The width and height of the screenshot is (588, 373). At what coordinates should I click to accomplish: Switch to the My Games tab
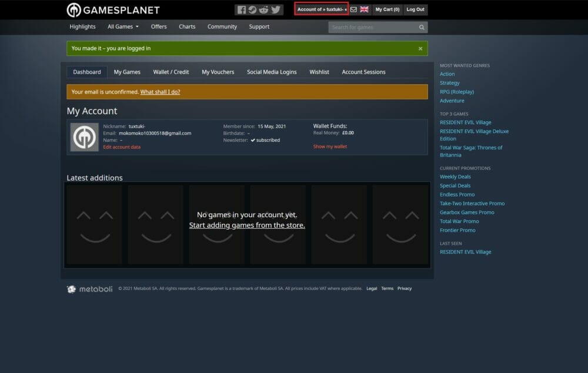point(127,72)
